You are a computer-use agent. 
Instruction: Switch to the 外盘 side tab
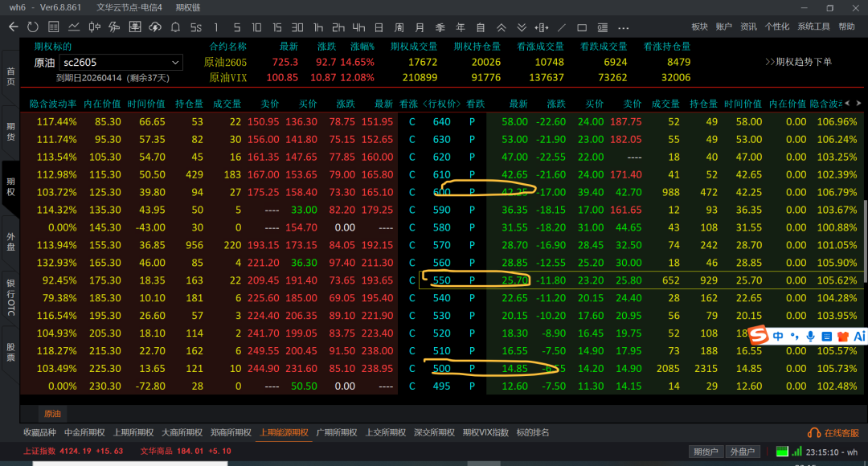(x=10, y=242)
